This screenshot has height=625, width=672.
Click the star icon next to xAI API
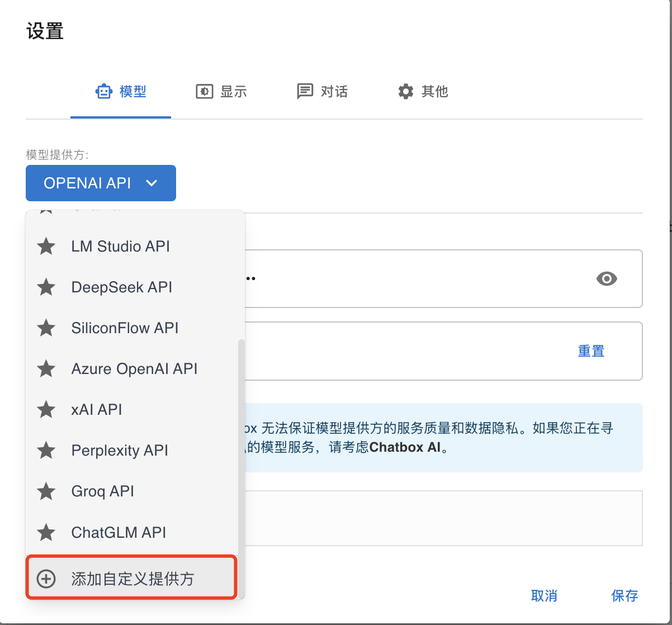pos(46,410)
